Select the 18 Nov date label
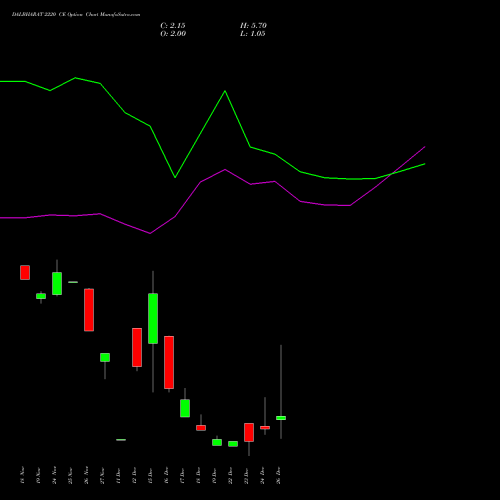This screenshot has height=500, width=500. coord(22,475)
